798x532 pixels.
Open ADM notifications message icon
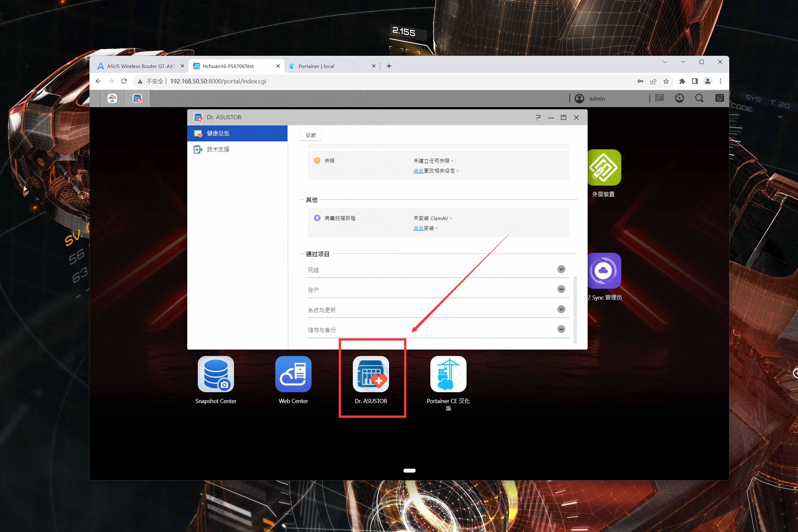coord(659,98)
